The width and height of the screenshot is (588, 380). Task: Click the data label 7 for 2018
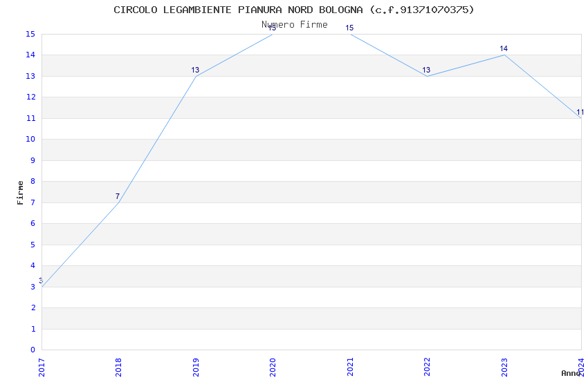(x=118, y=196)
